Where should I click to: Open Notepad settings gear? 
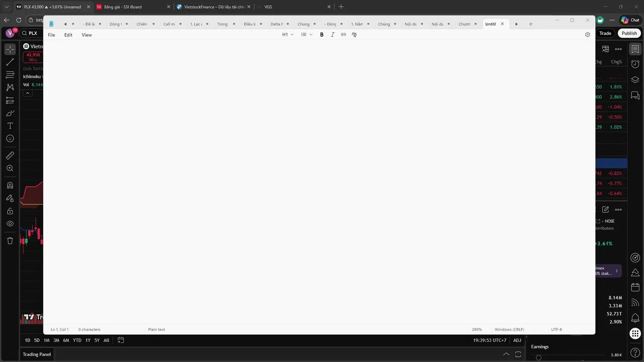tap(587, 35)
